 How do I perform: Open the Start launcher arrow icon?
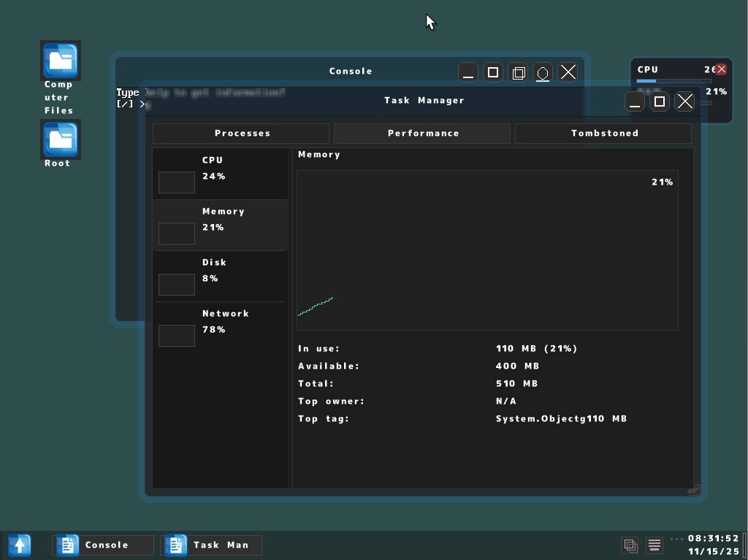click(20, 545)
